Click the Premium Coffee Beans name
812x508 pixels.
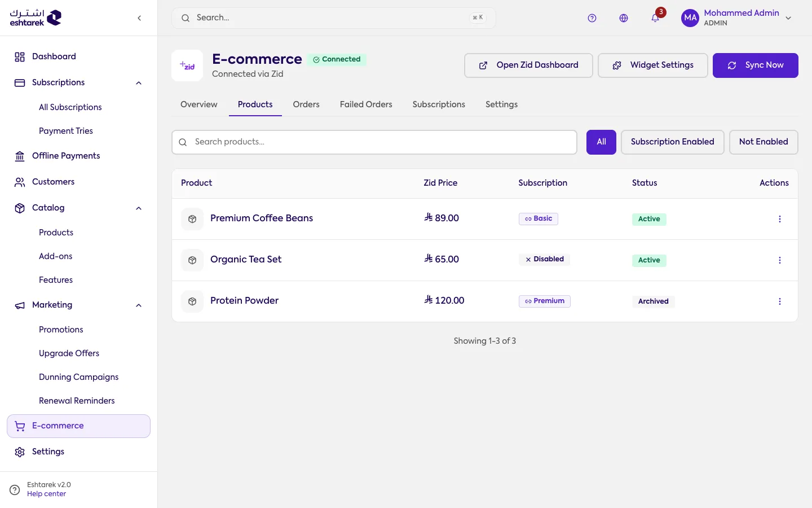tap(262, 218)
